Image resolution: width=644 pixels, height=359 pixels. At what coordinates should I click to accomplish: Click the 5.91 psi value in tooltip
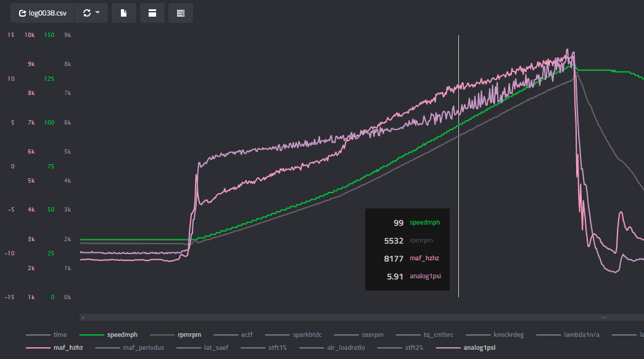pyautogui.click(x=395, y=276)
